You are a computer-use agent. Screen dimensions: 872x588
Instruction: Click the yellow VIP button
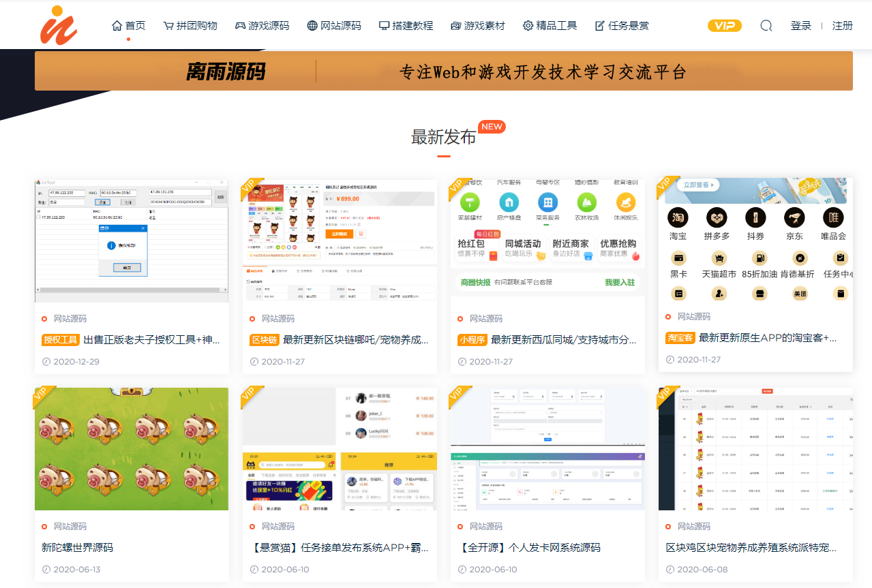[724, 25]
